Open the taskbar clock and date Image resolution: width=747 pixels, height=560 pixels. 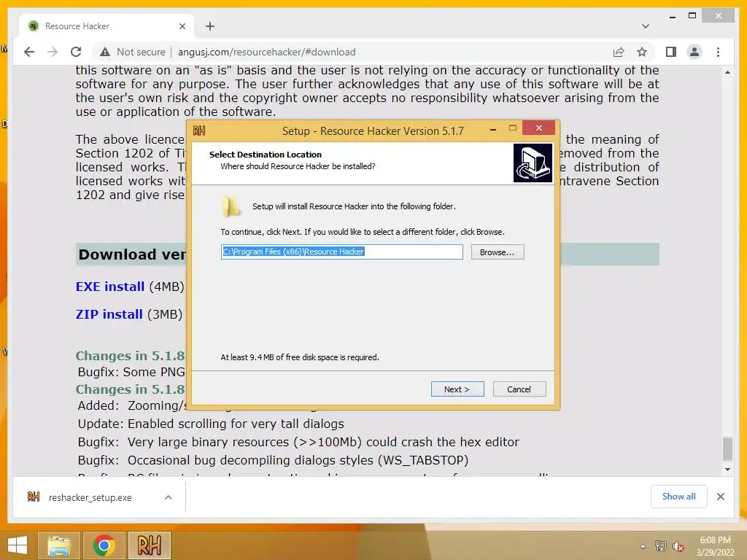click(715, 546)
